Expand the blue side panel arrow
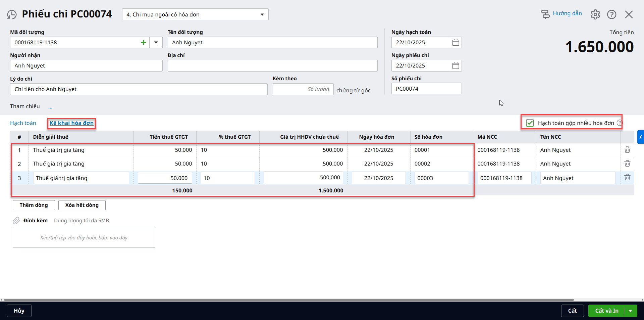The height and width of the screenshot is (320, 644). pos(640,137)
